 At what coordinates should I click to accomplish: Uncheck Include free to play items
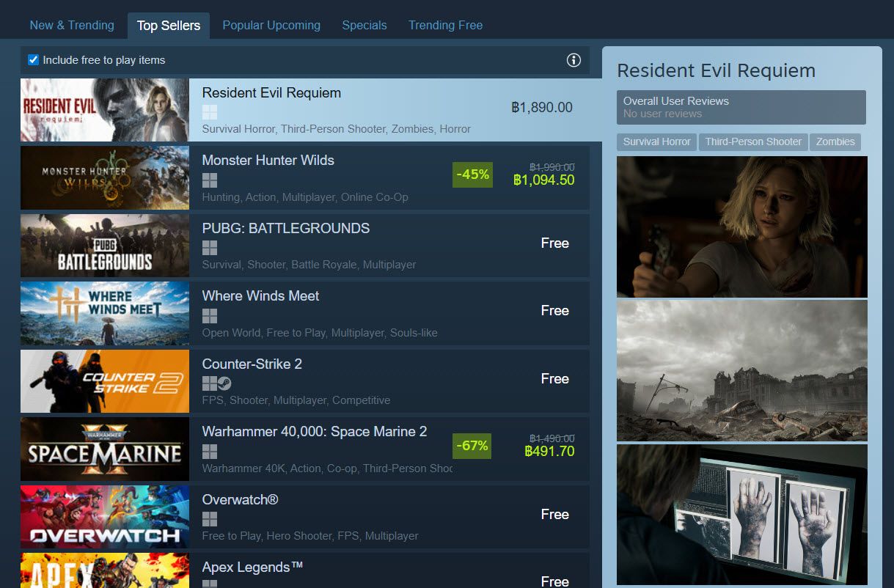click(33, 60)
